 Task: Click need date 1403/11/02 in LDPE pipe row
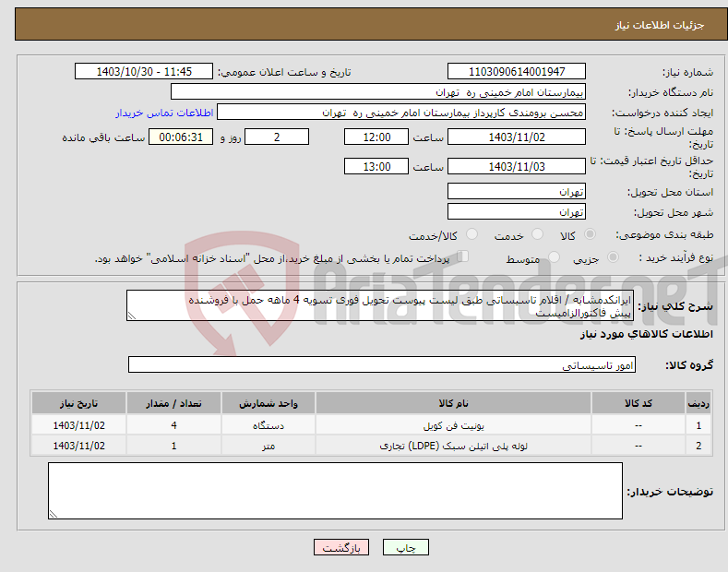point(79,446)
